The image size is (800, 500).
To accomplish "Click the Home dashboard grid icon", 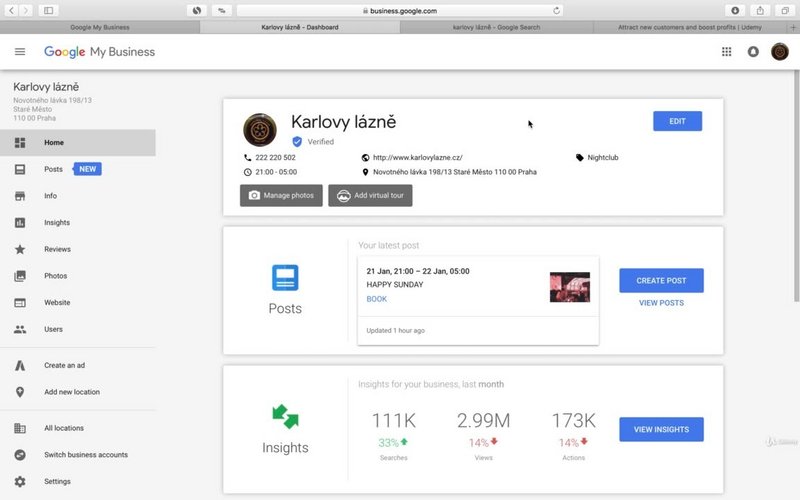I will click(20, 142).
